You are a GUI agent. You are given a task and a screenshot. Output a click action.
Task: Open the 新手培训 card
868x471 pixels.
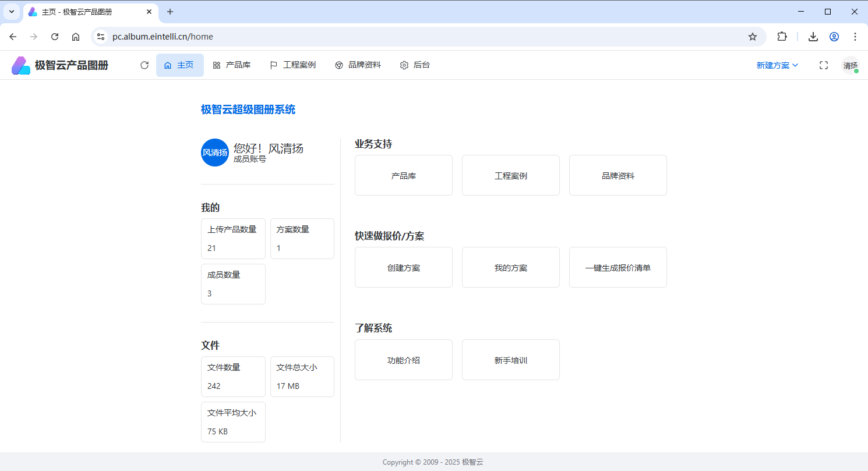pyautogui.click(x=511, y=360)
